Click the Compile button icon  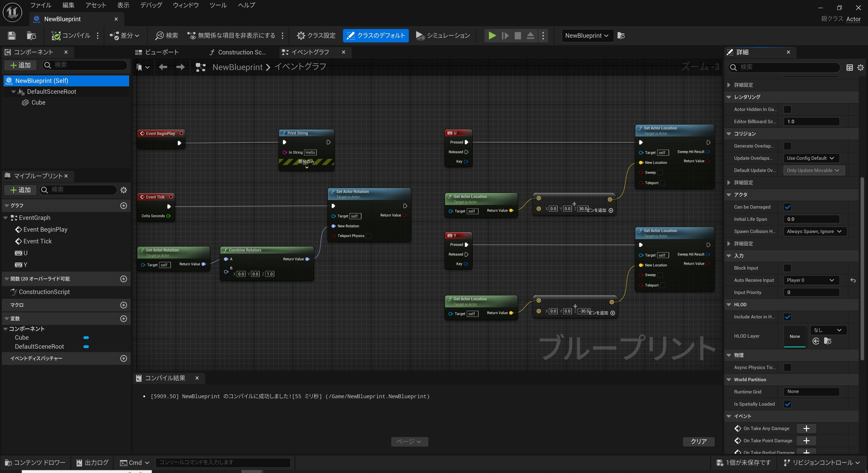point(56,36)
